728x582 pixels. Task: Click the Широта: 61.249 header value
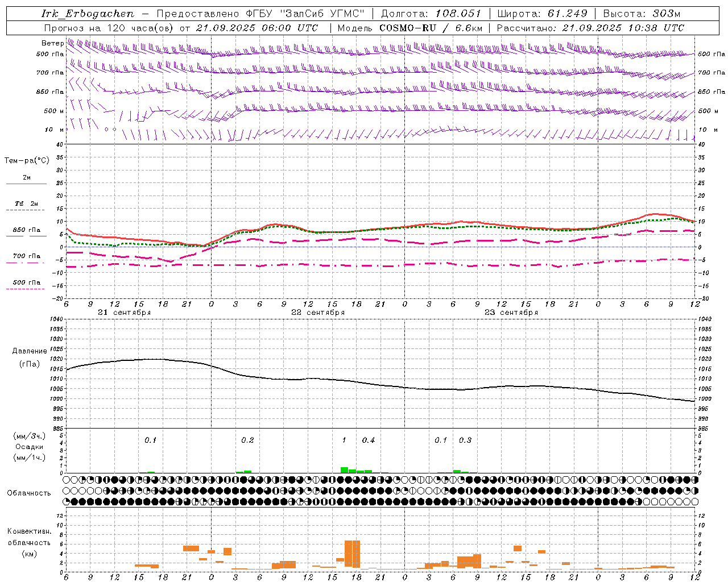pyautogui.click(x=542, y=14)
